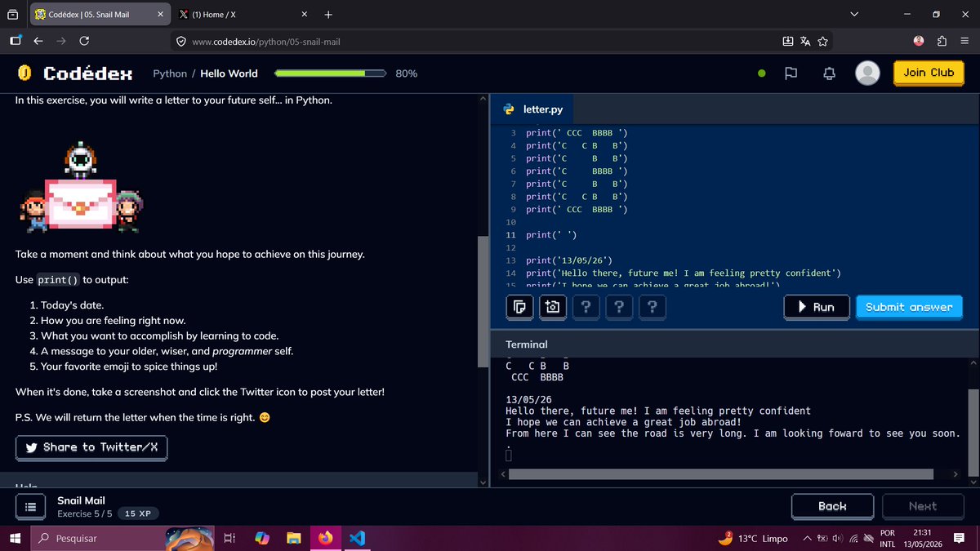Select the Codédex Snail Mail tab
Image resolution: width=980 pixels, height=551 pixels.
click(x=100, y=15)
